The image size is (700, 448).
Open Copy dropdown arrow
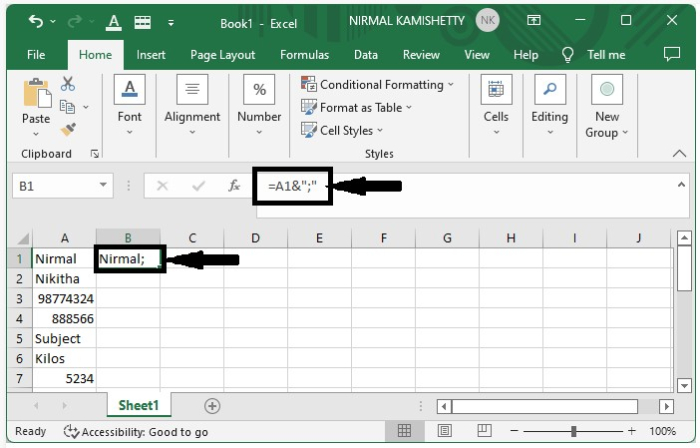pyautogui.click(x=86, y=107)
